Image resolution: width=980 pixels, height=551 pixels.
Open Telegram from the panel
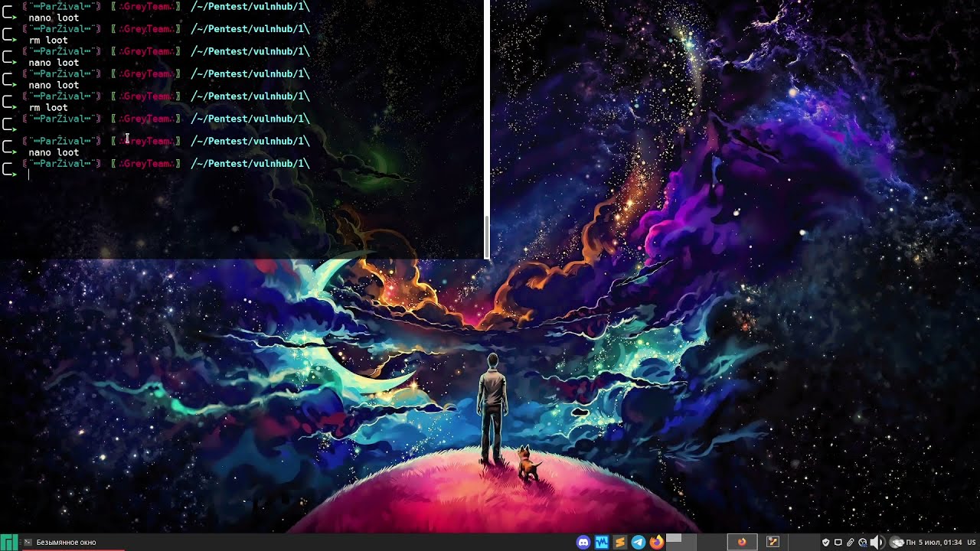click(x=639, y=543)
